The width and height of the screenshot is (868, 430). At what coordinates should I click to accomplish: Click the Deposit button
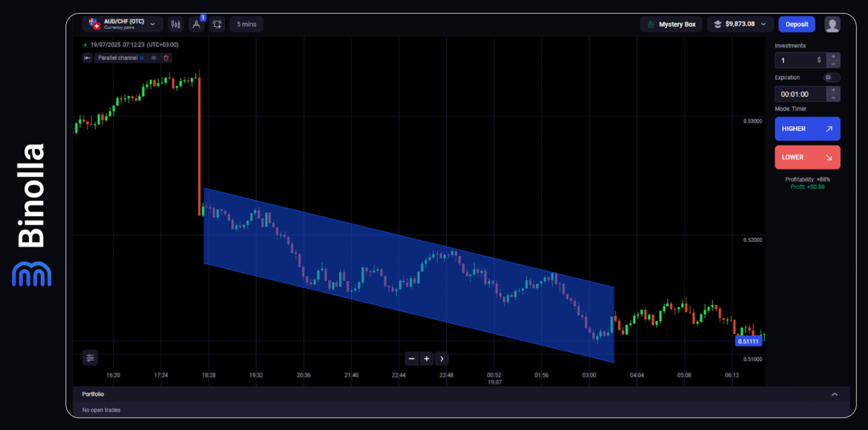[797, 24]
